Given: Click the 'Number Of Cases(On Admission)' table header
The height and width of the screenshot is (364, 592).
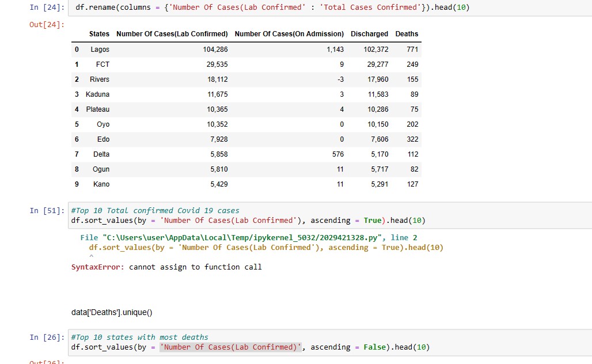Looking at the screenshot, I should [x=289, y=34].
